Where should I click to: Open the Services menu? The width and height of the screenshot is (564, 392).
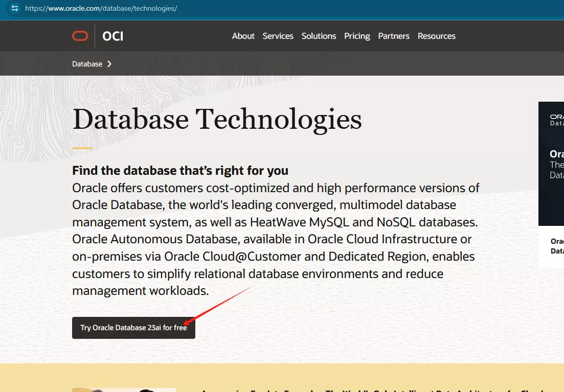(x=278, y=36)
